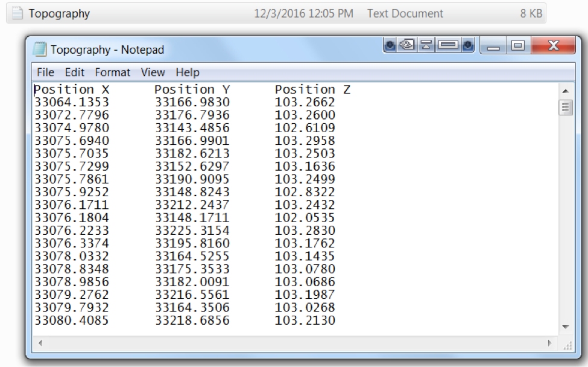The image size is (588, 367).
Task: Click the Y value 33190.9095
Action: pos(192,179)
